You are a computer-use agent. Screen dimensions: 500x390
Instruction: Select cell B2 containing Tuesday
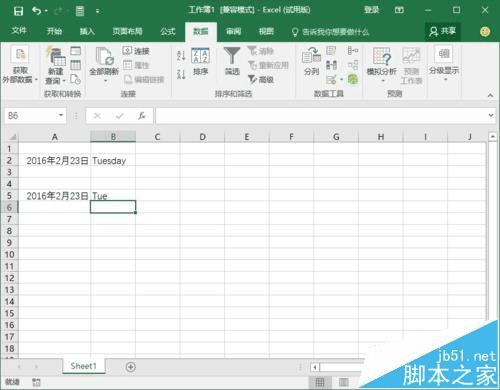point(113,160)
